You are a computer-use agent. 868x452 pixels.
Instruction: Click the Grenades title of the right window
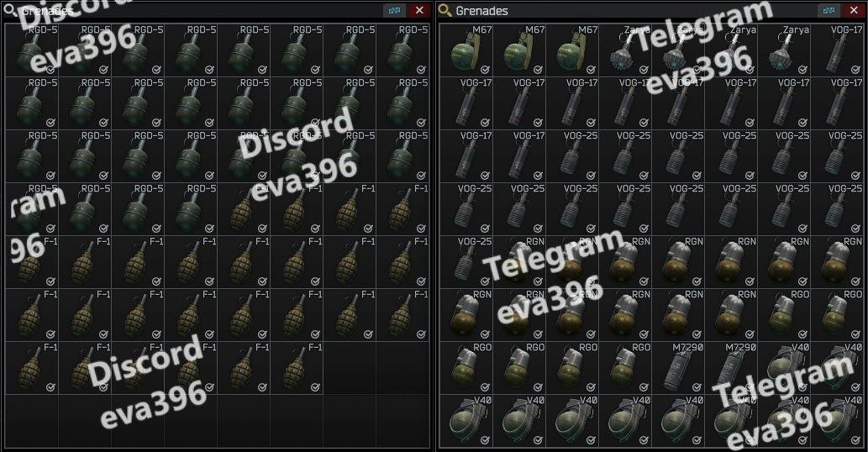click(481, 11)
